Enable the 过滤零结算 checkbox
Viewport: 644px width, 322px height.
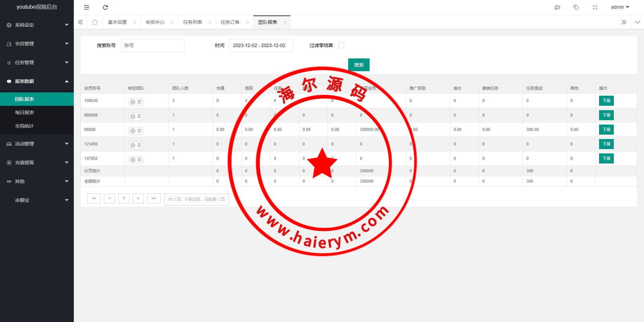click(x=341, y=45)
